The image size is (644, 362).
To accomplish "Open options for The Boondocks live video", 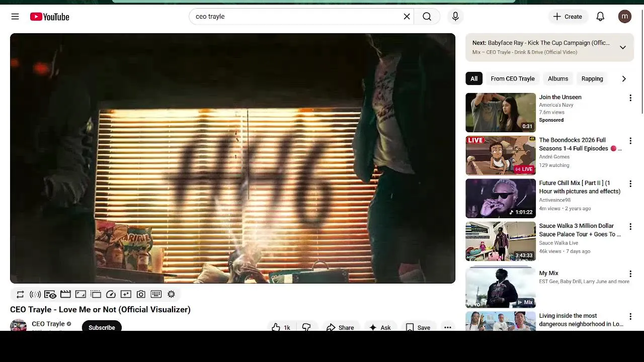I will click(x=630, y=141).
